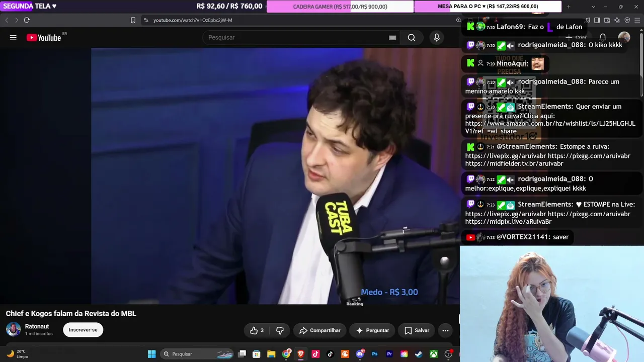Open the Ratonaut channel name link
This screenshot has height=362, width=644.
click(x=37, y=326)
